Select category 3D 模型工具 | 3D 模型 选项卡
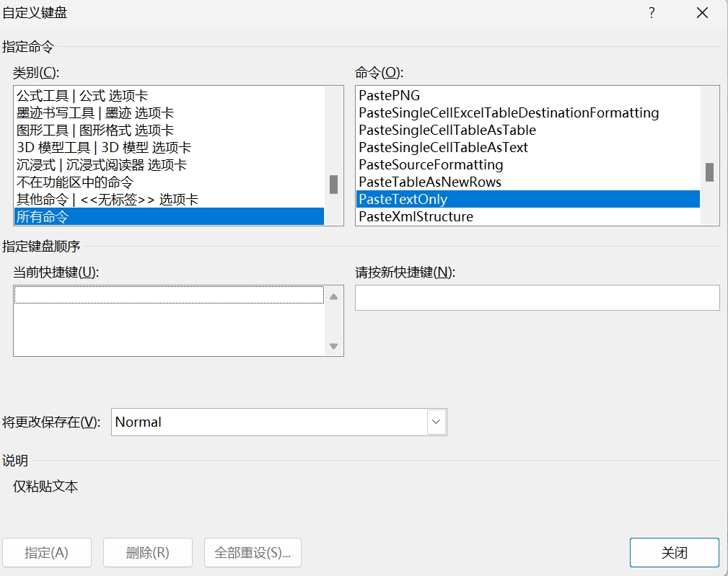 click(169, 148)
